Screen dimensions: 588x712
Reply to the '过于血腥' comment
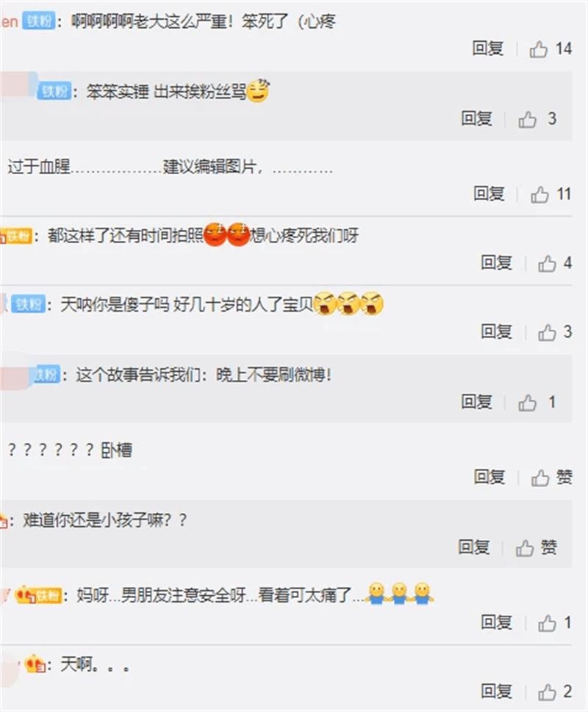pos(489,194)
